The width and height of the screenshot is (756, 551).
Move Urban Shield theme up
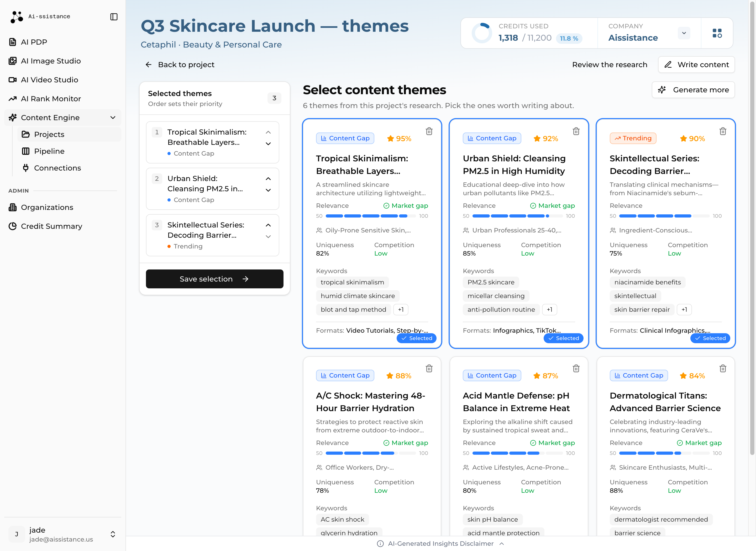(268, 179)
